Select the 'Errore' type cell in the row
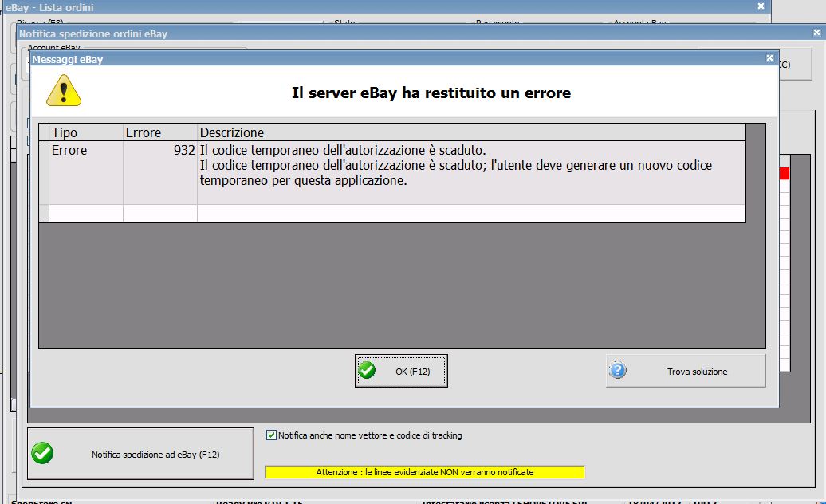Viewport: 826px width, 504px height. [86, 173]
